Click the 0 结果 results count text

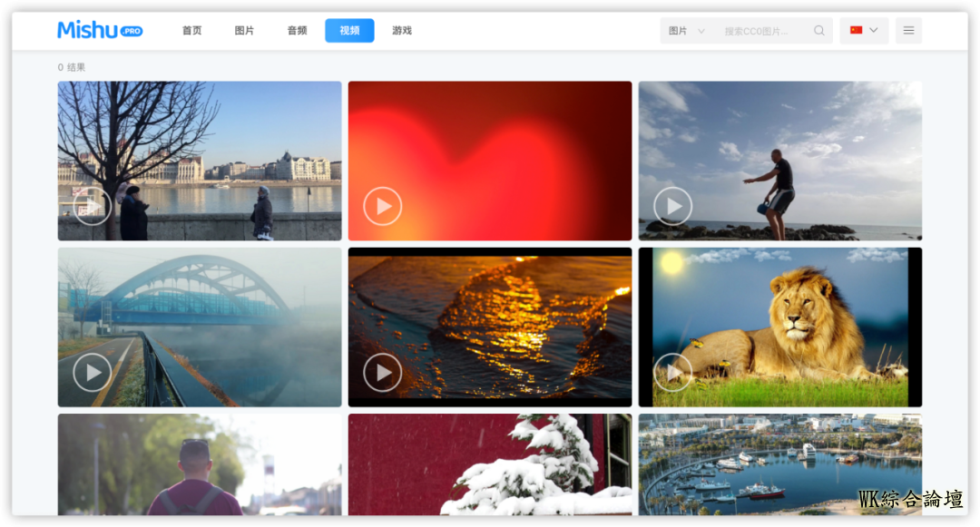click(72, 67)
